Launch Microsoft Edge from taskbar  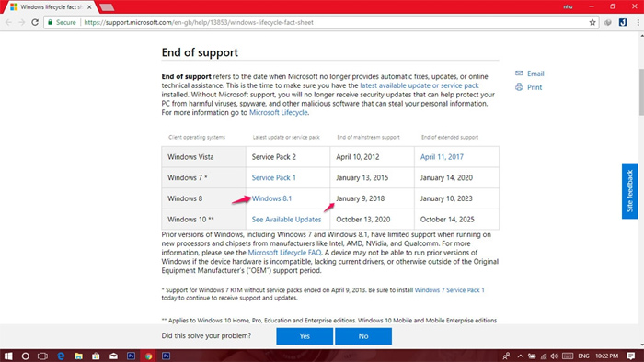[61, 356]
